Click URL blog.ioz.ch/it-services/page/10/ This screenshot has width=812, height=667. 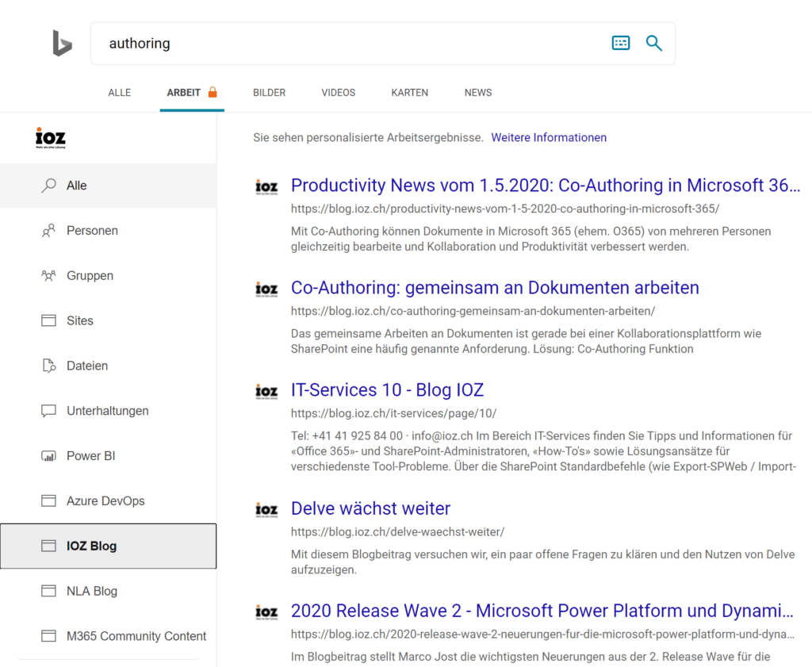click(x=393, y=413)
